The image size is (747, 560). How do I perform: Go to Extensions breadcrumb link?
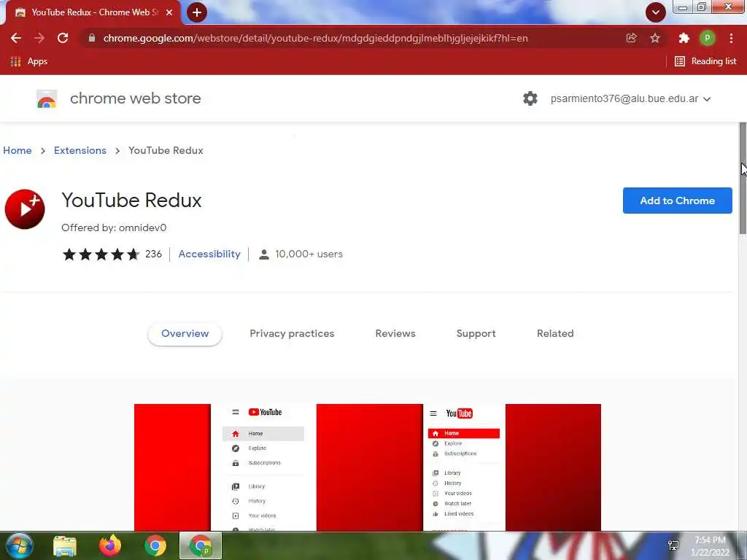coord(80,150)
